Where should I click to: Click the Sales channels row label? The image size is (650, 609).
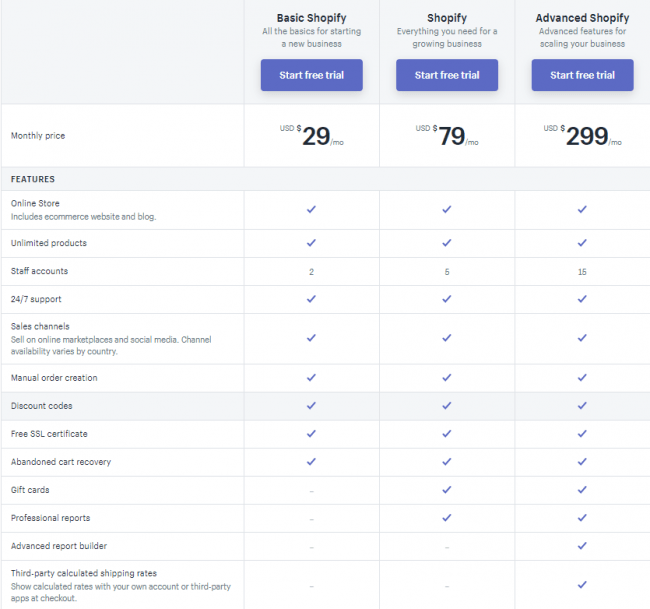40,326
